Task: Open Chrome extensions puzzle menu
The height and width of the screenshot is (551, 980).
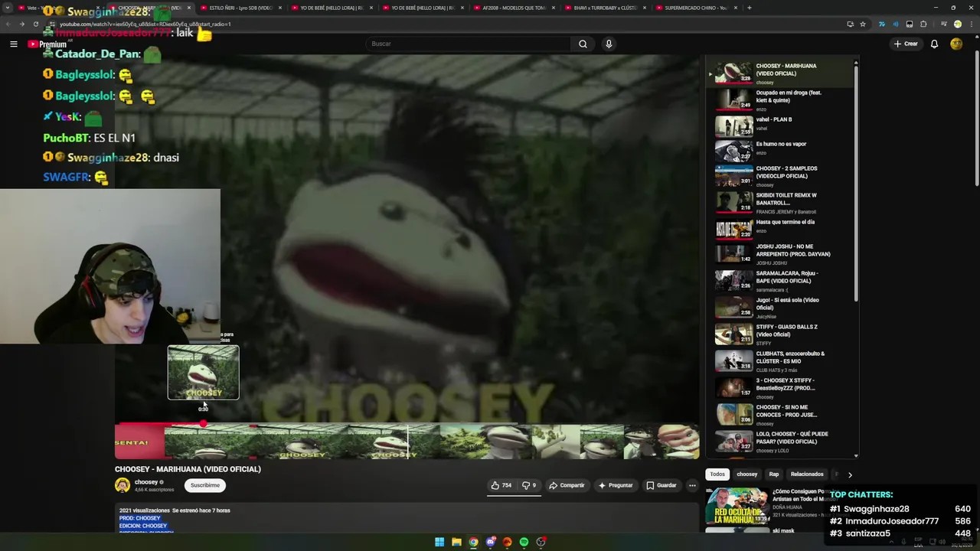Action: pyautogui.click(x=923, y=24)
